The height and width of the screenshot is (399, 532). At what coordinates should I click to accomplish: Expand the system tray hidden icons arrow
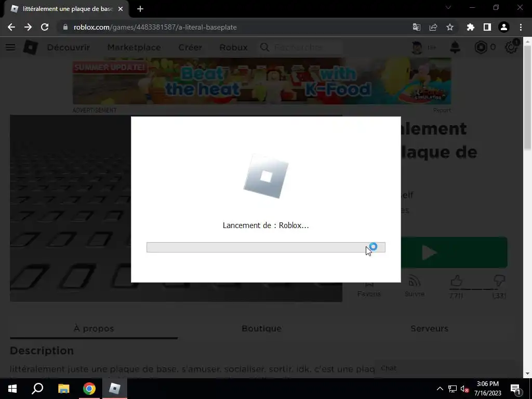point(440,389)
